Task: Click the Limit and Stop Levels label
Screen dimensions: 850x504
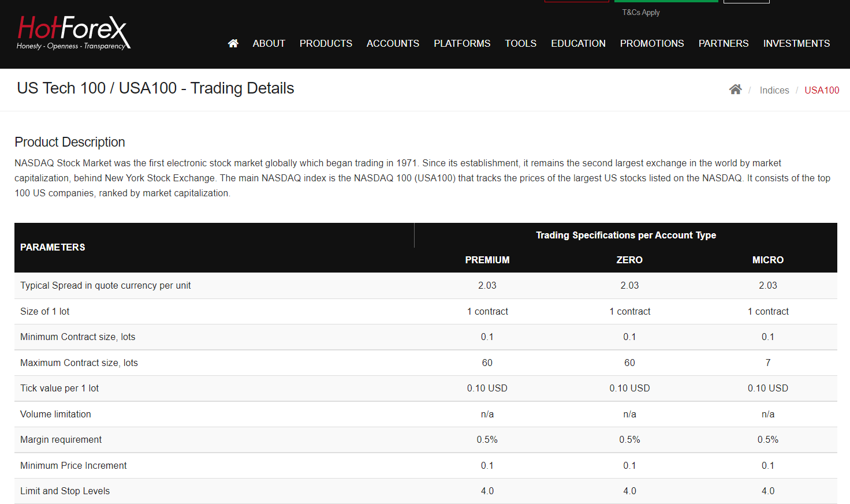Action: (65, 491)
